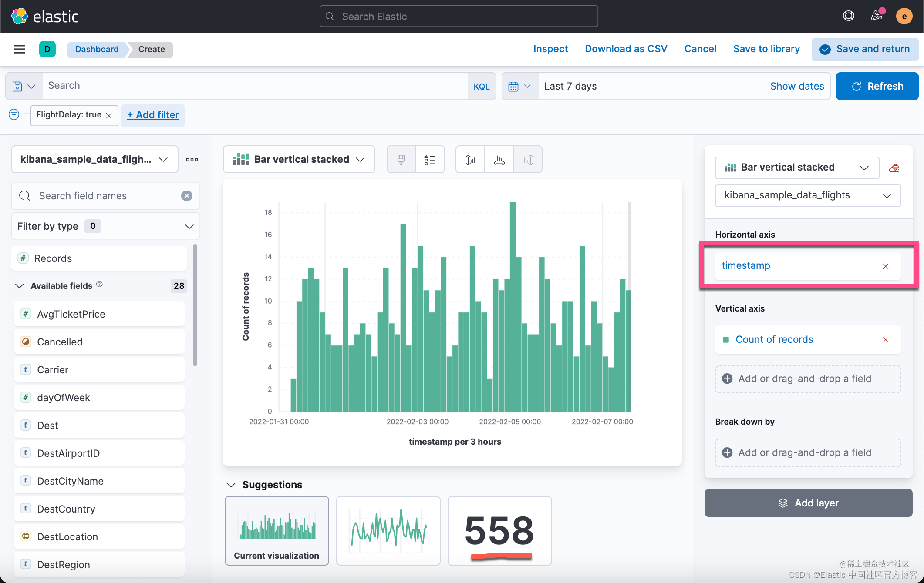The height and width of the screenshot is (583, 924).
Task: Configure the bottom axis with its icon
Action: coord(499,159)
